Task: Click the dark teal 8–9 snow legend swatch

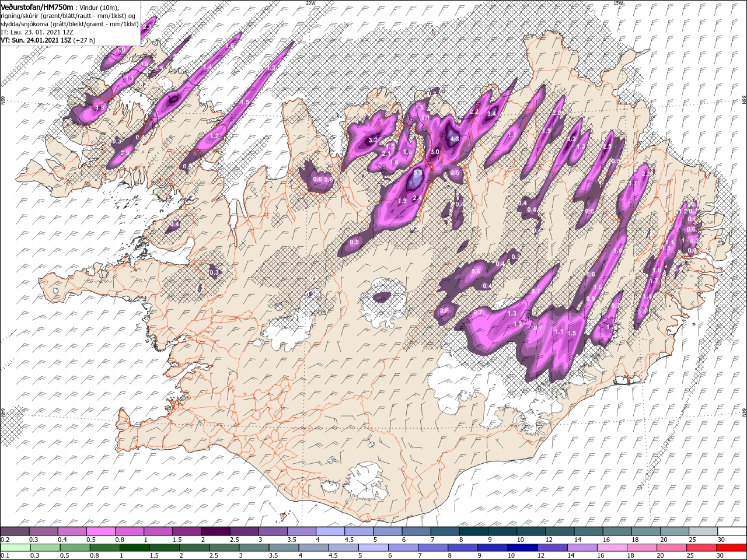Action: [473, 531]
